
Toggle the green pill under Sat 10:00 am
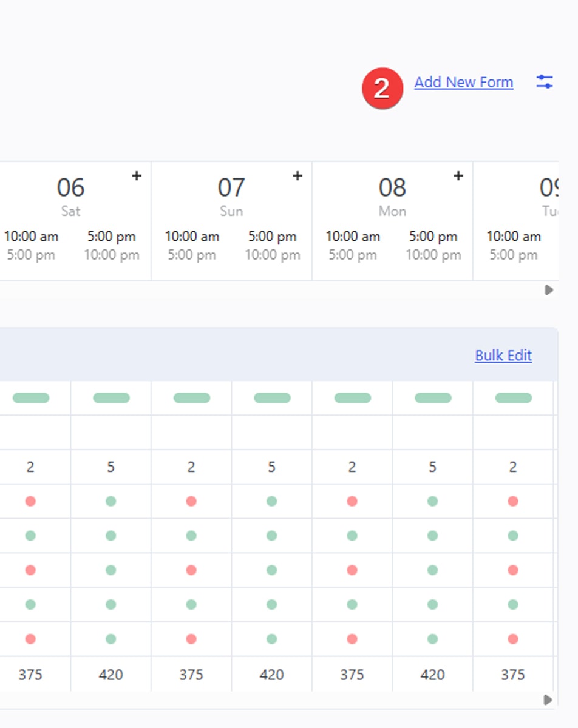31,398
